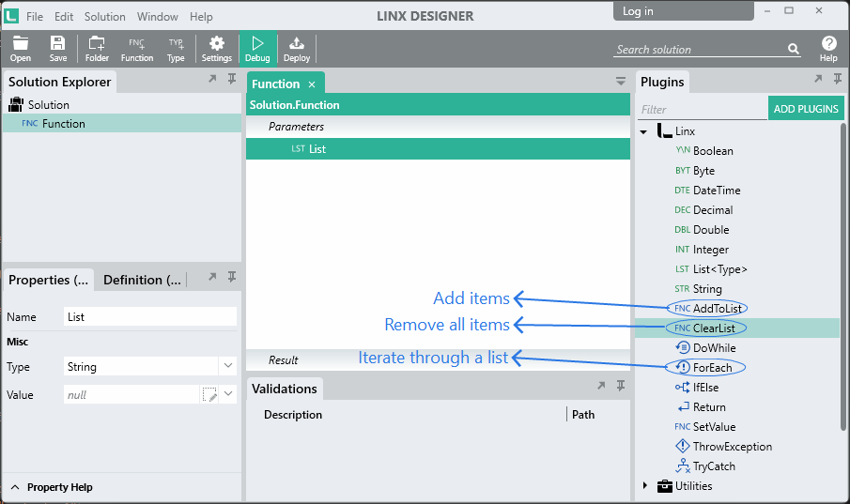Select the Boolean type plugin

(x=704, y=151)
